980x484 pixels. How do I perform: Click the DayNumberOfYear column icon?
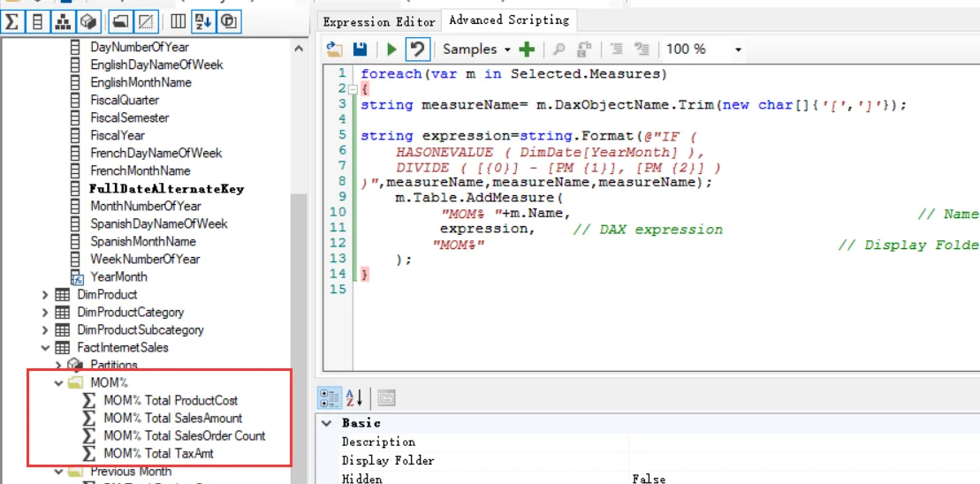76,47
